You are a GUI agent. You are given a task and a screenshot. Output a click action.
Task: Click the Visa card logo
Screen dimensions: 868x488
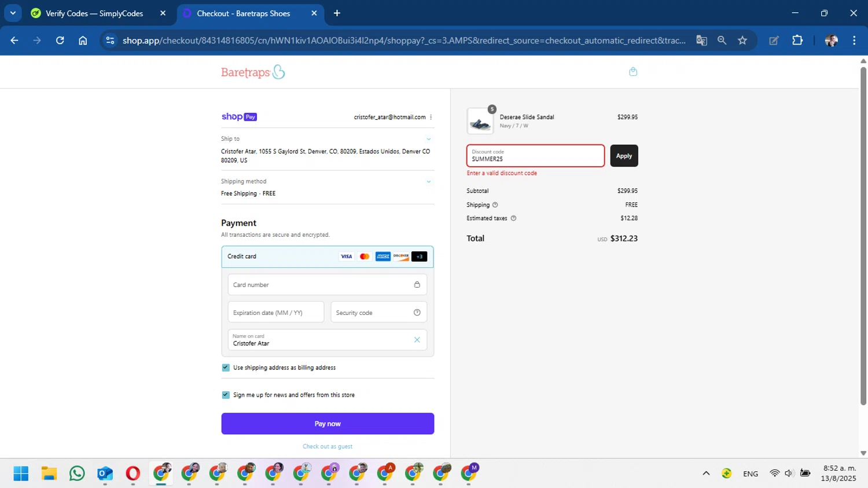tap(346, 256)
